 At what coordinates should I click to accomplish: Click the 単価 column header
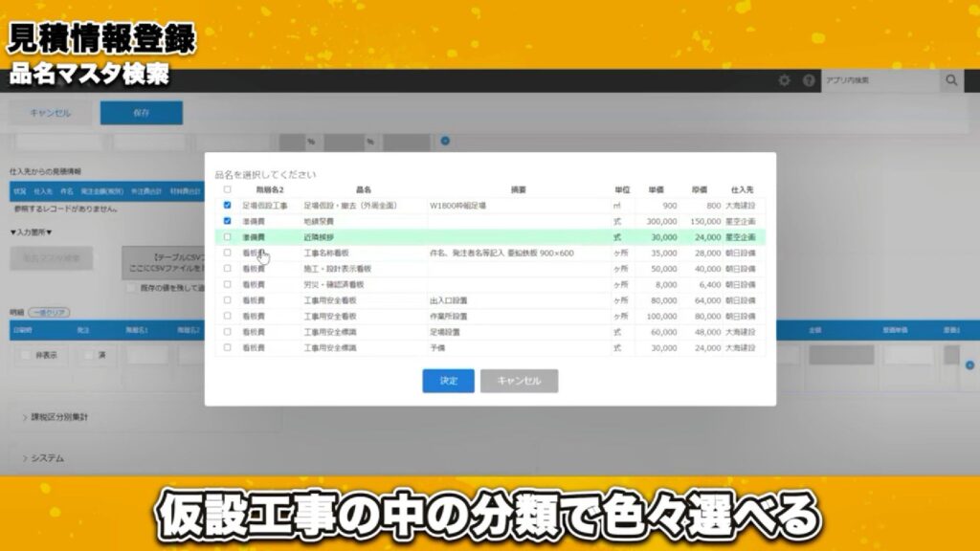tap(656, 190)
